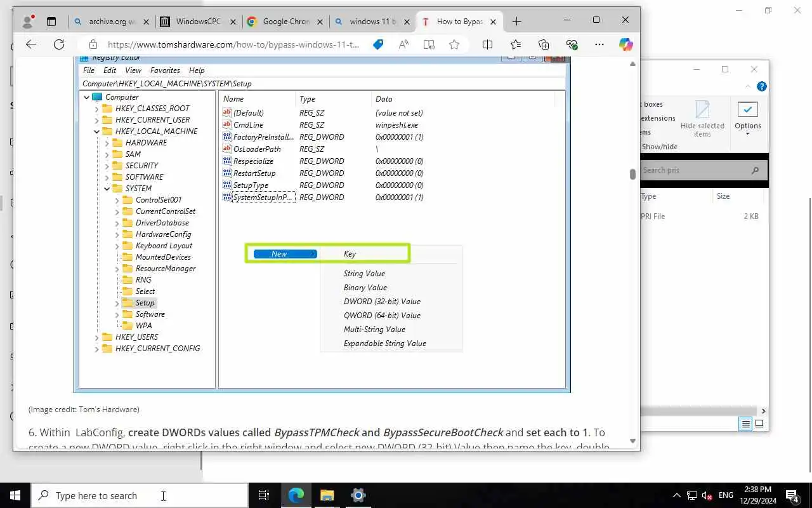Screen dimensions: 812x508
Task: Open the taskbar clock and date
Action: (x=757, y=495)
